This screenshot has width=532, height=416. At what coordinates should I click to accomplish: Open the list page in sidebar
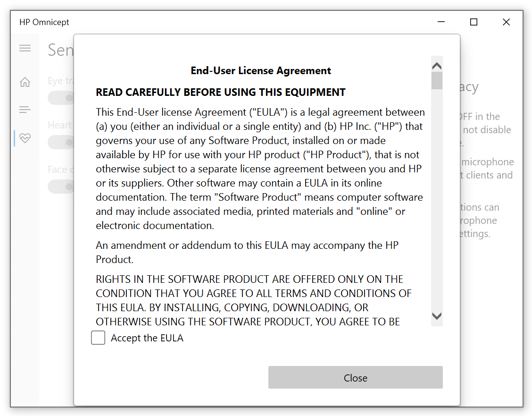[x=25, y=110]
